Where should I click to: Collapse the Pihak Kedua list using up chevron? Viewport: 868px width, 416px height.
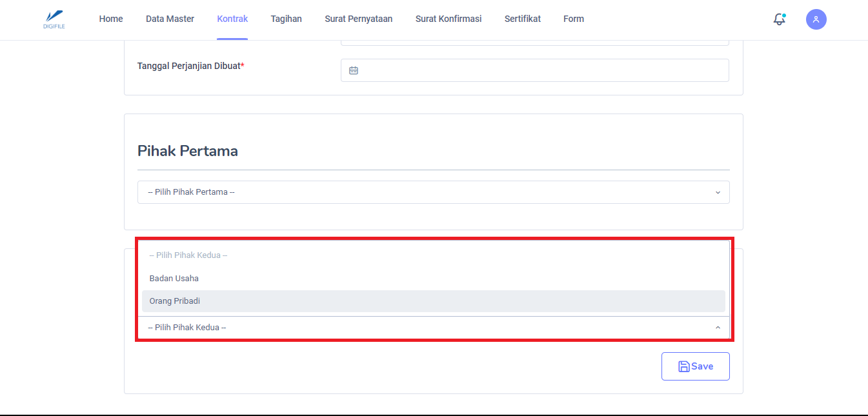tap(718, 328)
